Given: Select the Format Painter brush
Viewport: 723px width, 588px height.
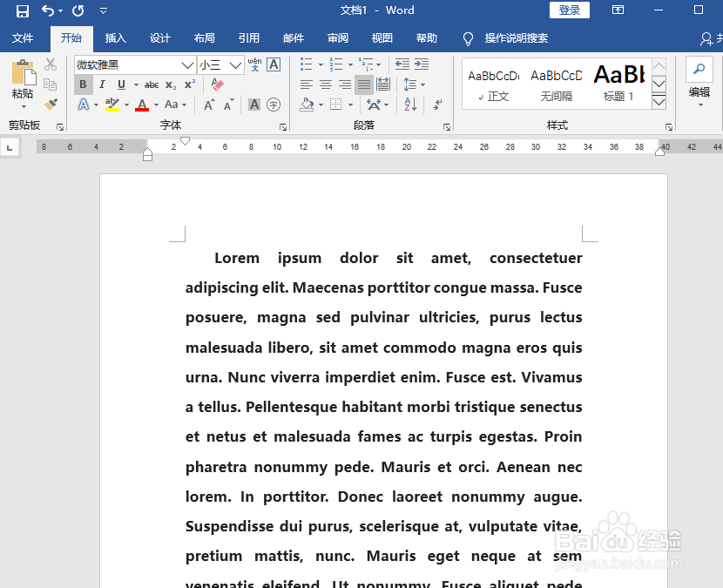Looking at the screenshot, I should (51, 105).
